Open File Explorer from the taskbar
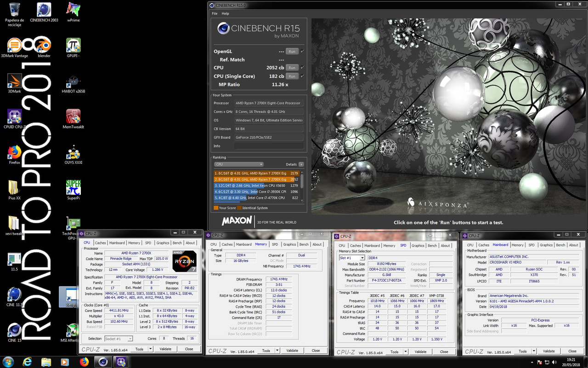Screen dimensions: 588x368 pyautogui.click(x=46, y=362)
